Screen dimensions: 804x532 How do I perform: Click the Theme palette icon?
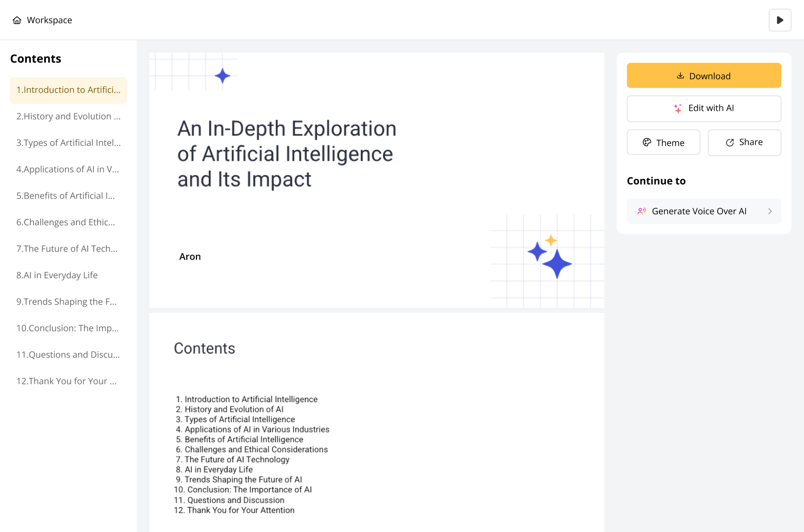[x=647, y=142]
